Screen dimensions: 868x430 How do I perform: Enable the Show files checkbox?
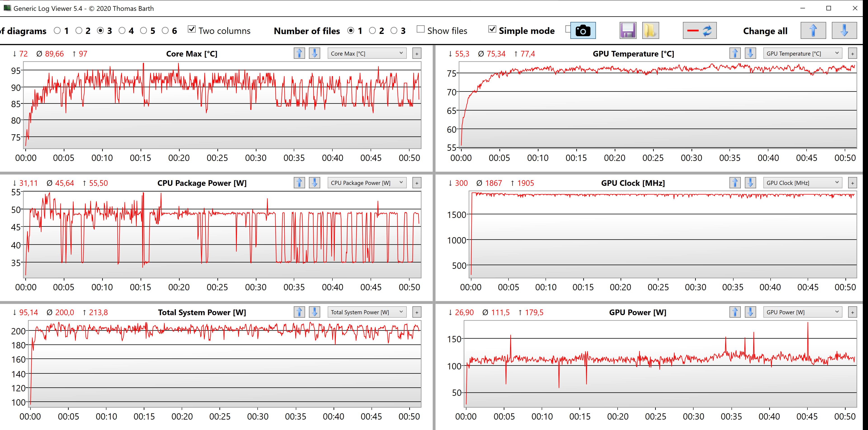[x=421, y=29]
